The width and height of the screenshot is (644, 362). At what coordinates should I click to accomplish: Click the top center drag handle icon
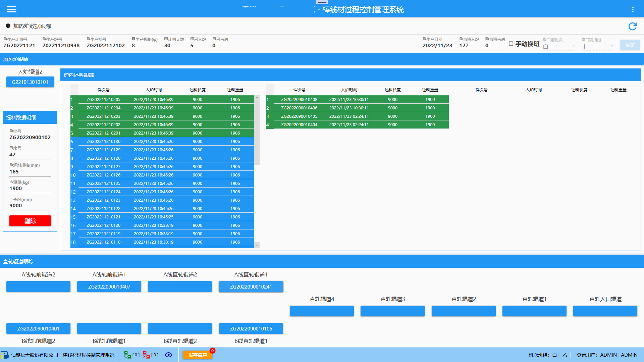[x=322, y=2]
